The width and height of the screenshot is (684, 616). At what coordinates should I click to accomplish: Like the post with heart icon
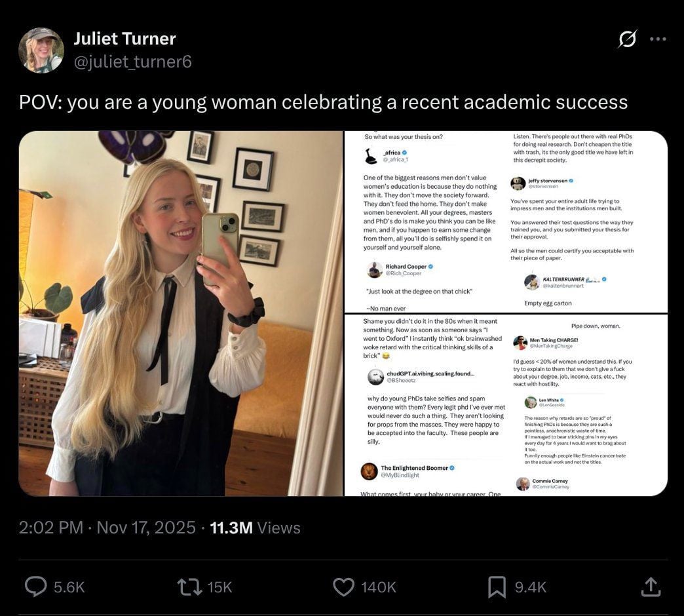click(x=343, y=587)
